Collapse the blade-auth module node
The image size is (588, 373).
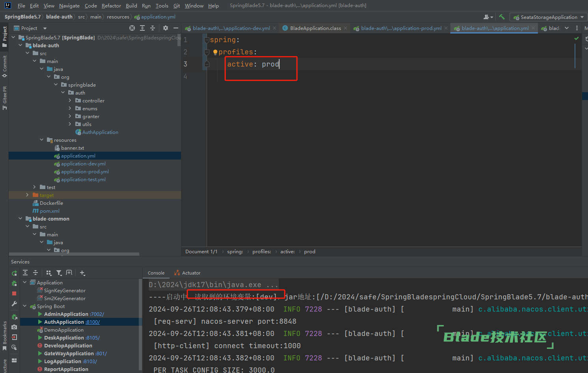click(x=20, y=45)
